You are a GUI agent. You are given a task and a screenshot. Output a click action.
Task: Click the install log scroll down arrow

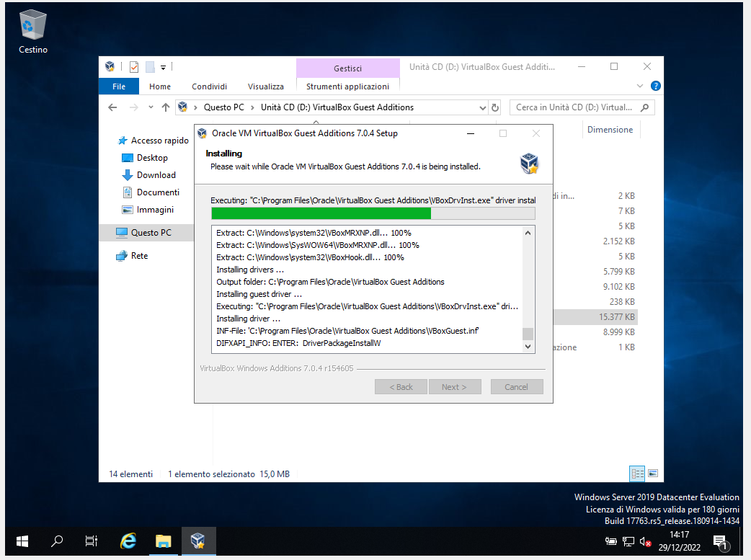click(528, 347)
